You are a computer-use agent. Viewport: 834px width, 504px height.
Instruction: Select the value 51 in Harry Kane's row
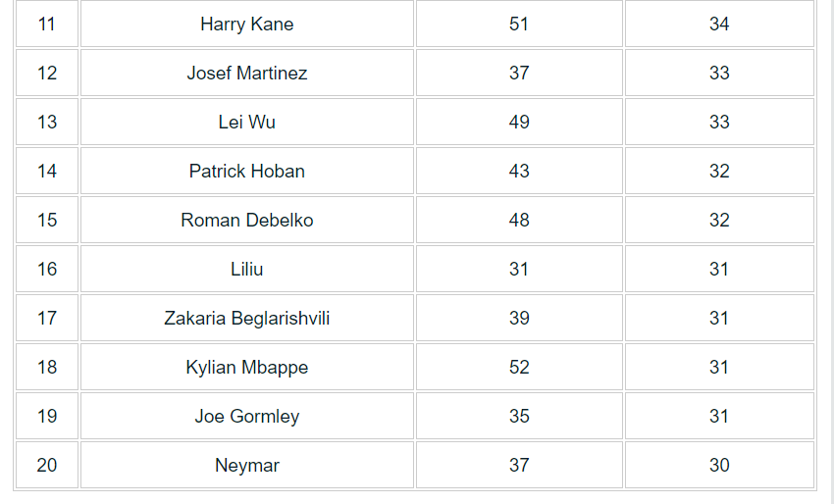[519, 24]
